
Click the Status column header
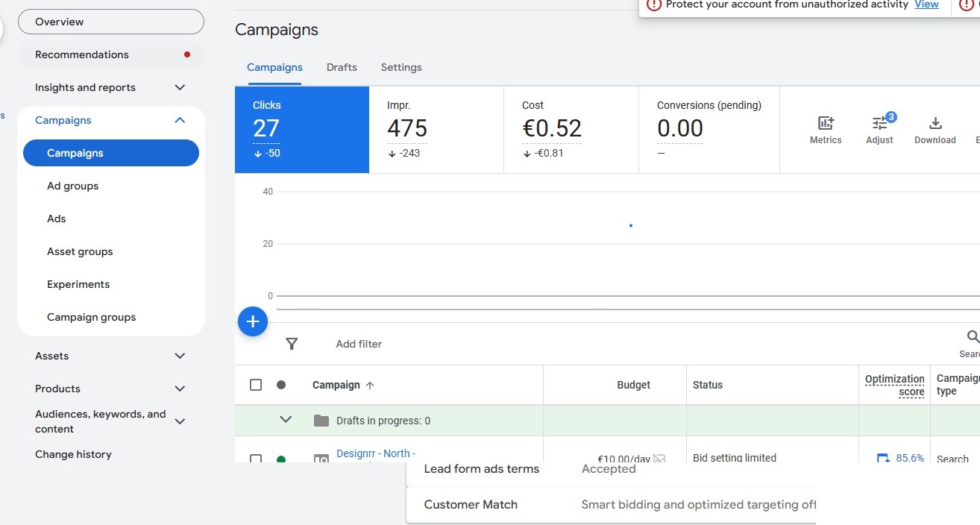point(708,385)
